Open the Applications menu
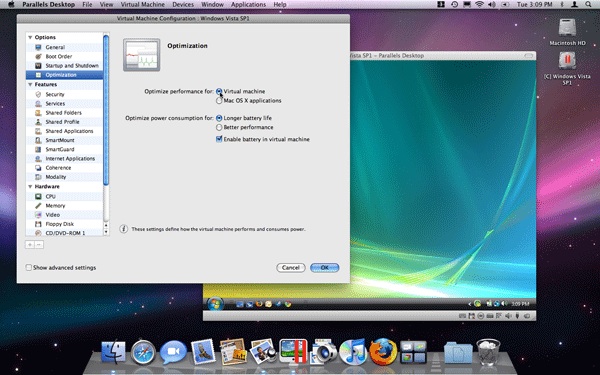Screen dimensions: 600x375 point(248,5)
